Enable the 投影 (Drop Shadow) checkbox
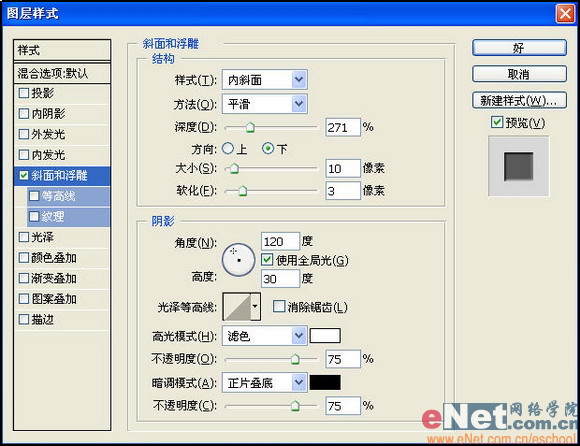 [x=24, y=93]
